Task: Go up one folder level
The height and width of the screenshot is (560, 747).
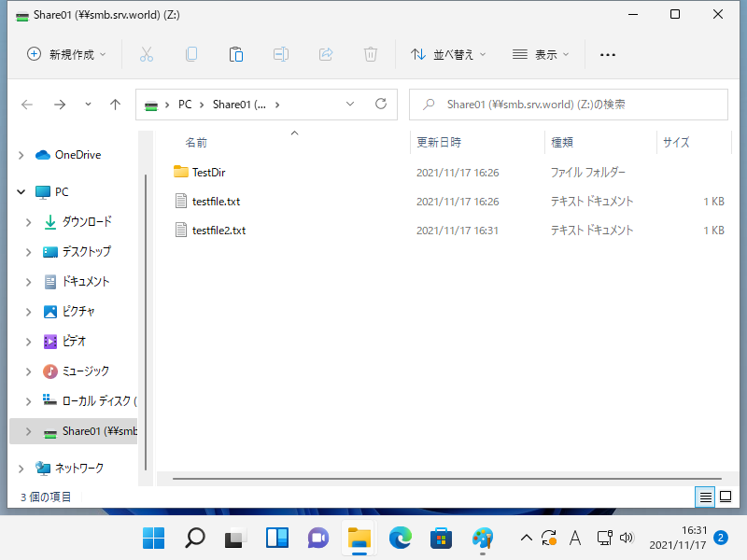Action: 115,105
